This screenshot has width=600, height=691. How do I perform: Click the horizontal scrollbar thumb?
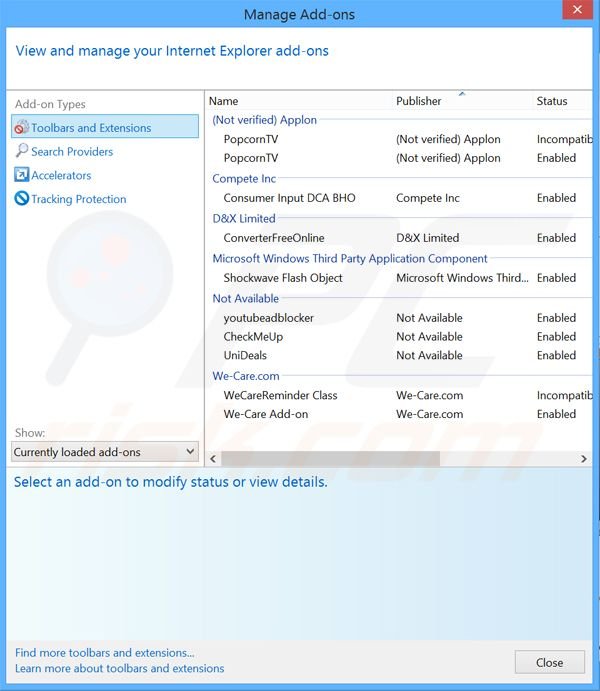[x=330, y=459]
